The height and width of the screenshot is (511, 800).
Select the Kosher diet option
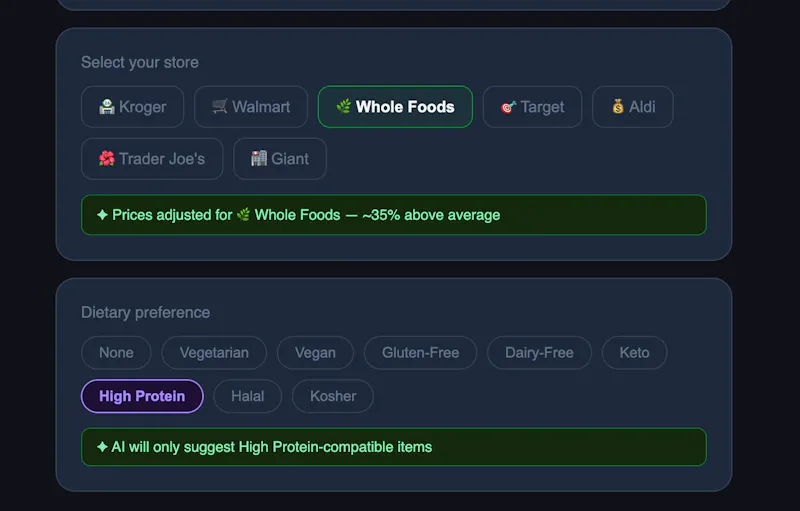click(333, 396)
